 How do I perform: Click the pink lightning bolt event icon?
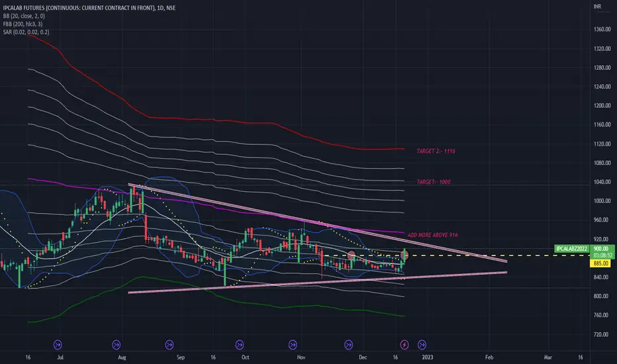tap(404, 345)
